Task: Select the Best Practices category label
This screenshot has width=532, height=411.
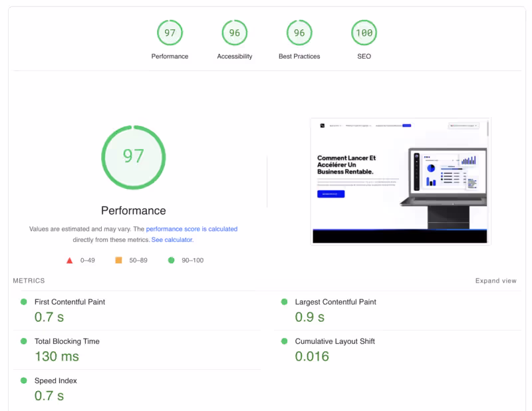Action: click(x=299, y=57)
